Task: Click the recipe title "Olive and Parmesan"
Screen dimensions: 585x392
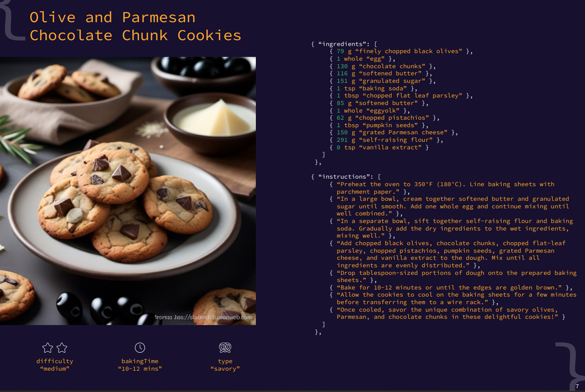Action: pos(112,18)
